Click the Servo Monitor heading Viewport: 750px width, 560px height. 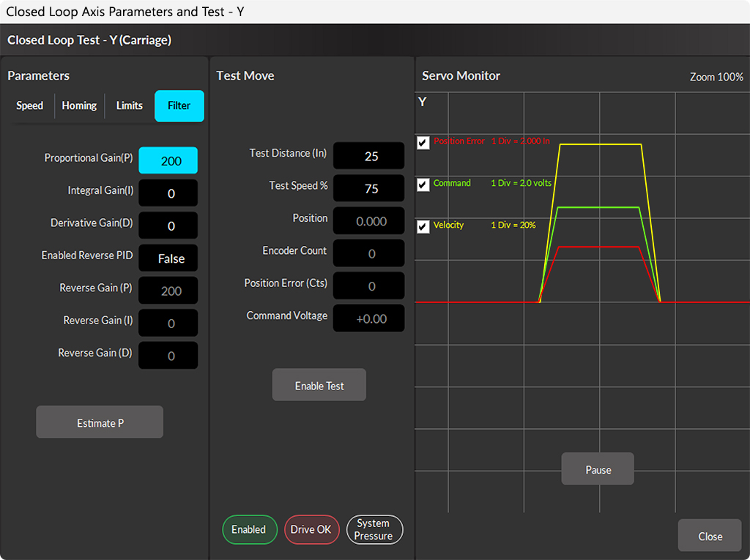(461, 75)
